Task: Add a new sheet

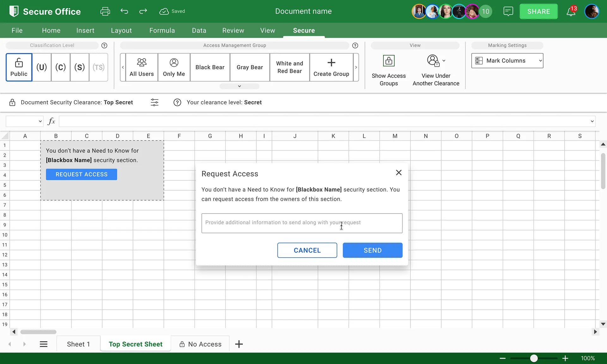Action: 239,344
